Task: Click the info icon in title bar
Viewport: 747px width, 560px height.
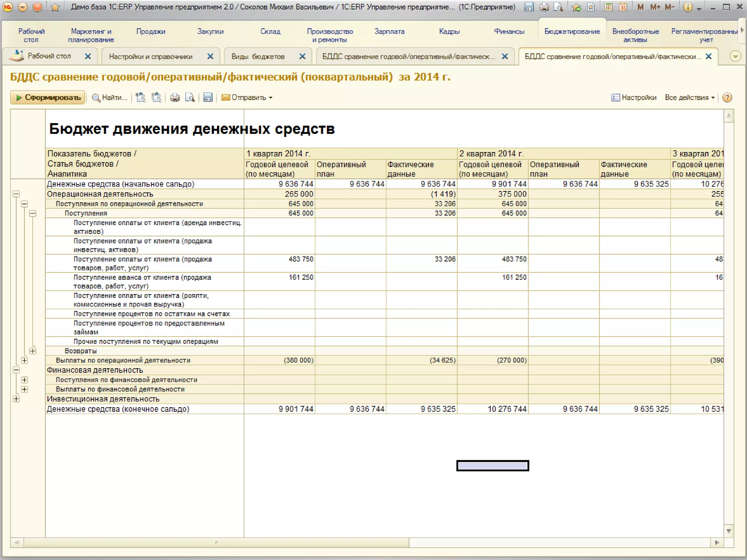Action: 687,7
